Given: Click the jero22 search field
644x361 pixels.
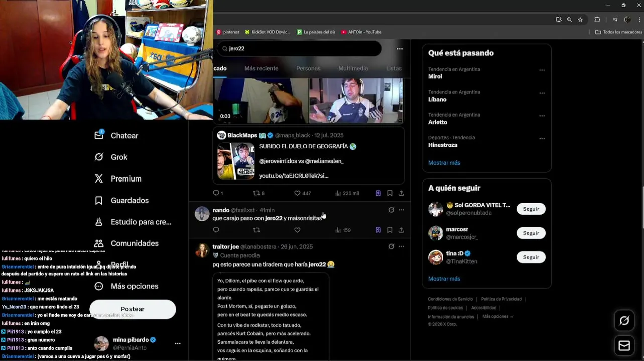Looking at the screenshot, I should pyautogui.click(x=299, y=49).
